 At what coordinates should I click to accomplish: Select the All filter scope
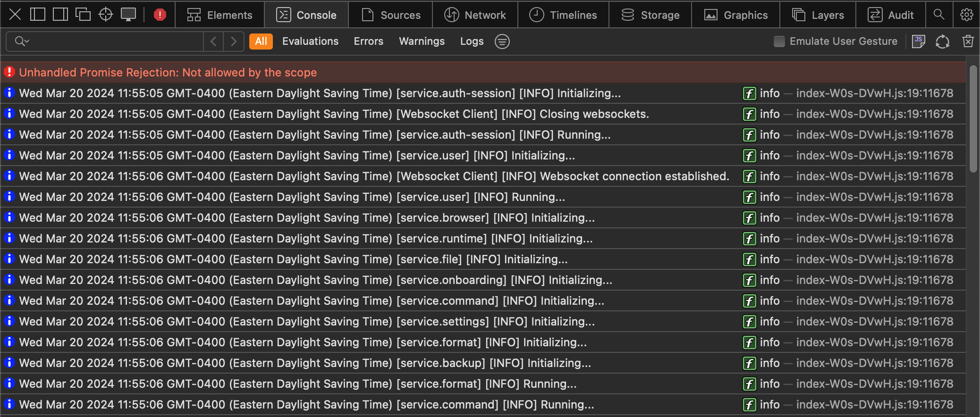[261, 42]
